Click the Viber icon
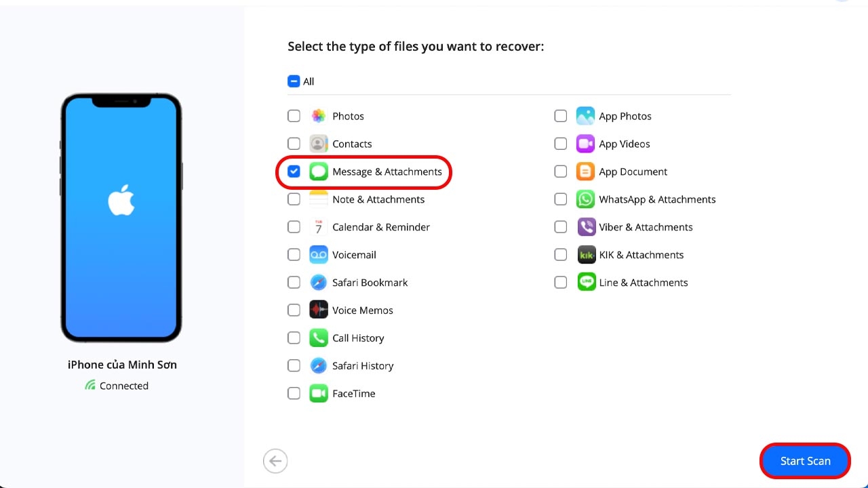 [x=585, y=227]
